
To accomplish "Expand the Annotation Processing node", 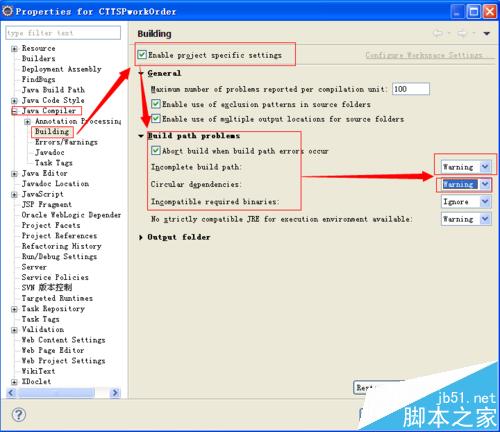I will click(28, 122).
